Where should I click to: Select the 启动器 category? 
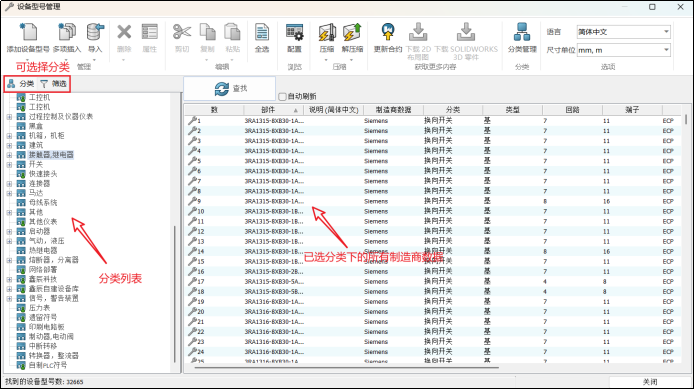[39, 231]
